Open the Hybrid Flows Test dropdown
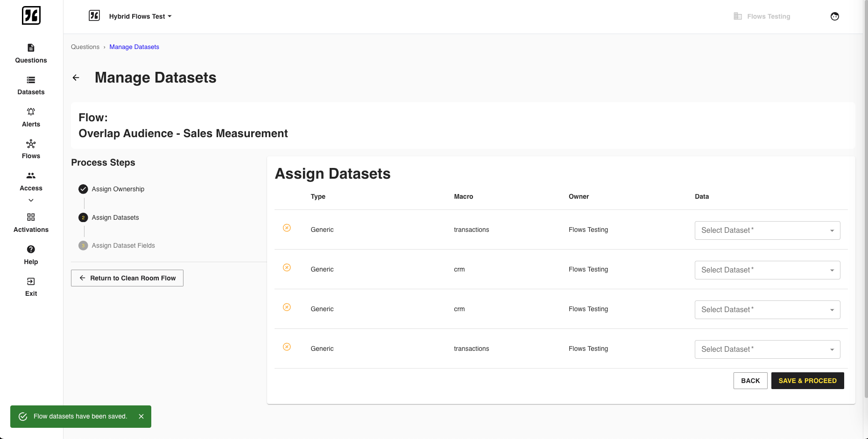Image resolution: width=868 pixels, height=439 pixels. tap(140, 16)
